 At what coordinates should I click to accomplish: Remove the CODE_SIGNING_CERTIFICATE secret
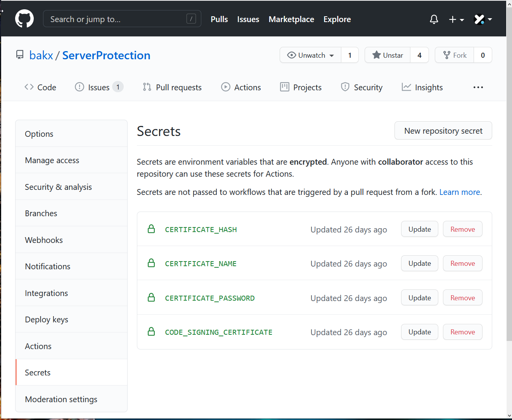click(463, 332)
